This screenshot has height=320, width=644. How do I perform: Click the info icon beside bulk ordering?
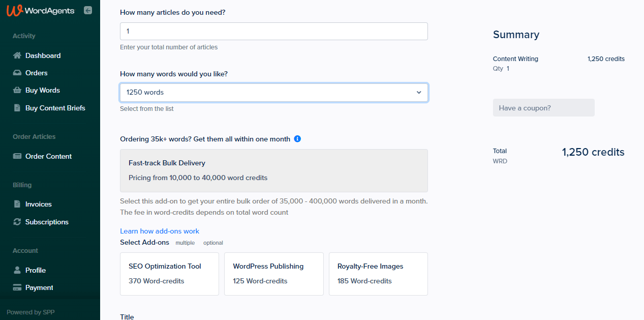point(297,139)
